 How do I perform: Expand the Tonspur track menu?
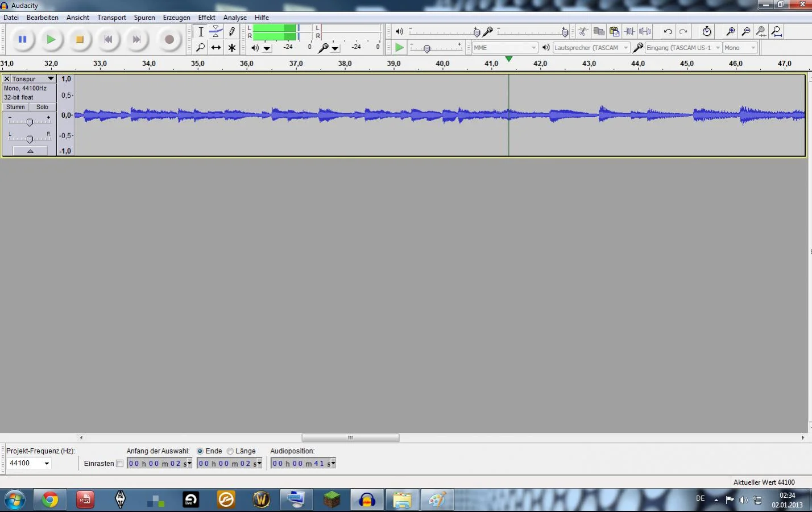51,79
